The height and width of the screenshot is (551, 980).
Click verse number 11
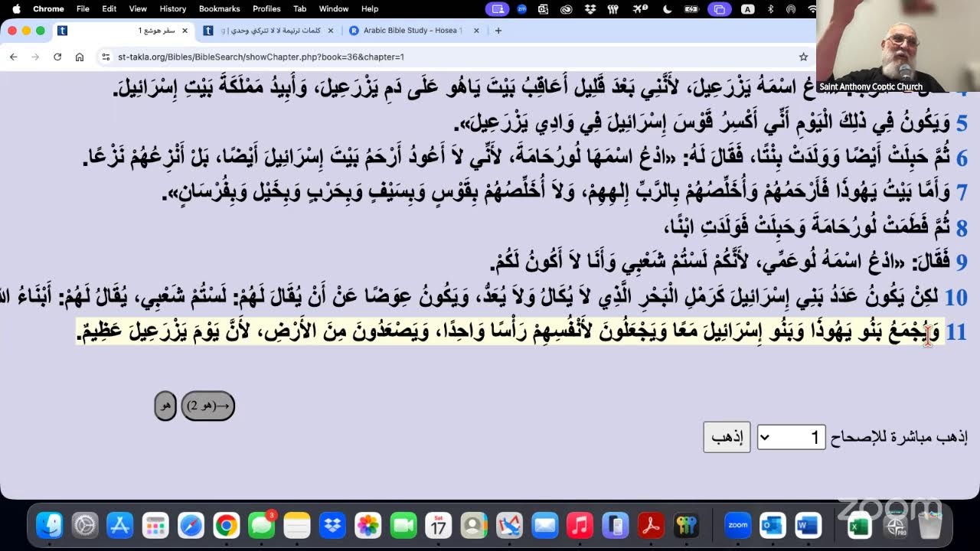click(957, 332)
